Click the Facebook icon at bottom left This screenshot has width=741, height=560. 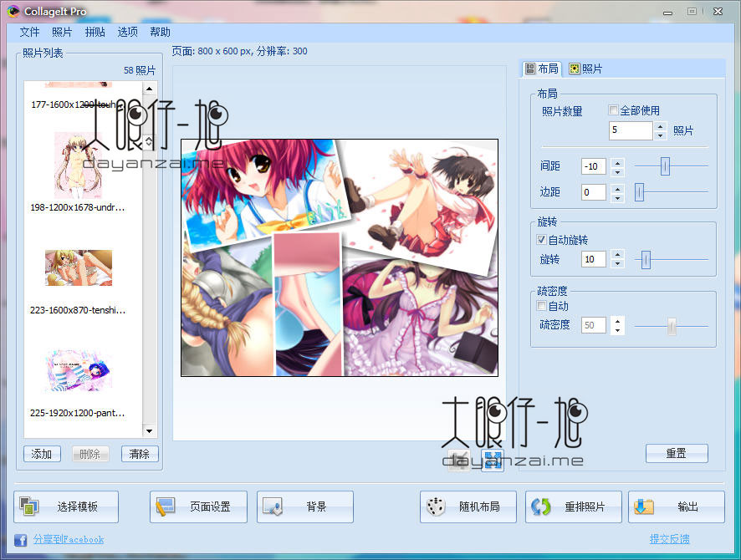click(20, 539)
